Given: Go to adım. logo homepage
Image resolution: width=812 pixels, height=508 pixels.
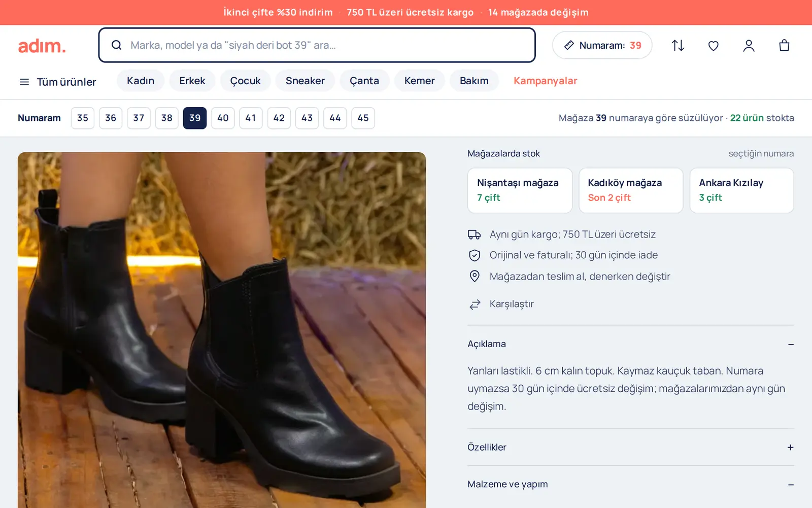Looking at the screenshot, I should 42,46.
